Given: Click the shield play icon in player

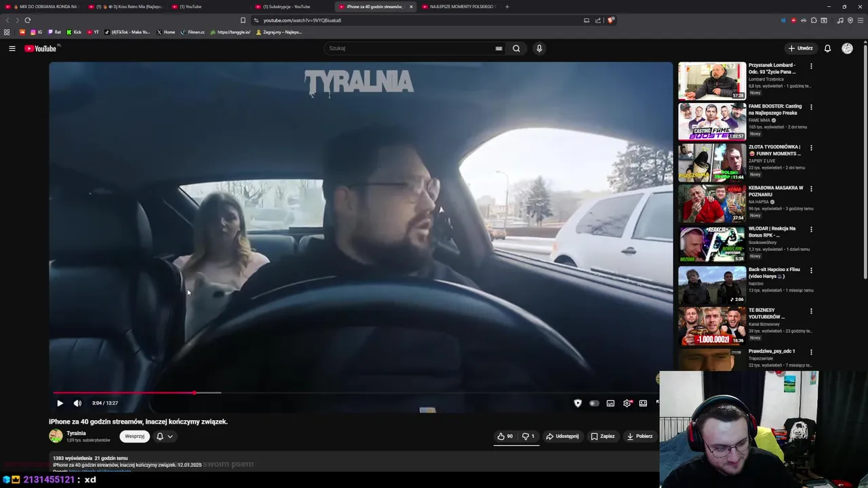Looking at the screenshot, I should pyautogui.click(x=578, y=403).
